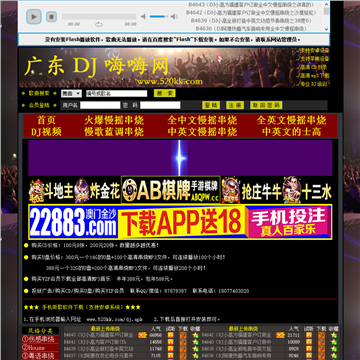This screenshot has height=360, width=360.
Task: Focus the 用户名 username input field
Action: tap(100, 105)
